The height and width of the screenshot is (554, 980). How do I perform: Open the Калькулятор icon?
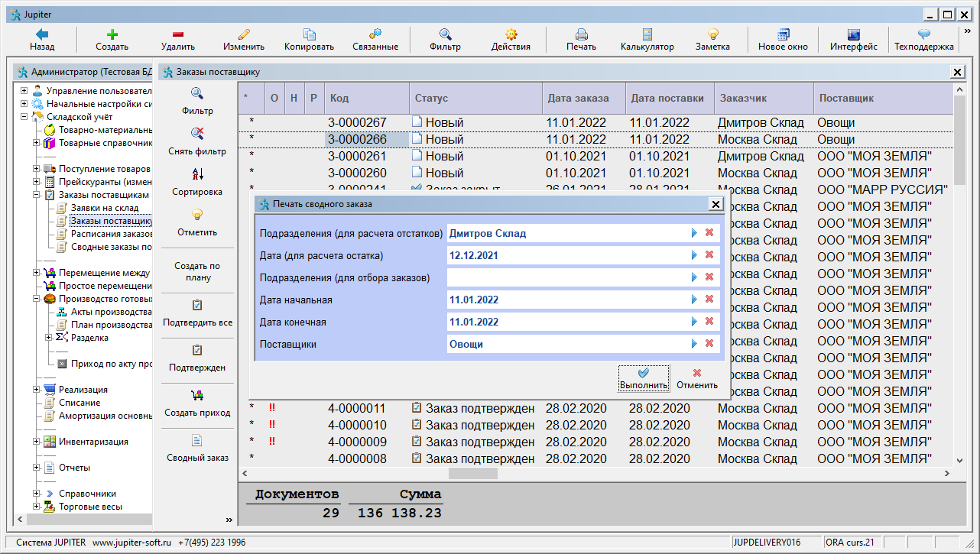click(x=647, y=34)
